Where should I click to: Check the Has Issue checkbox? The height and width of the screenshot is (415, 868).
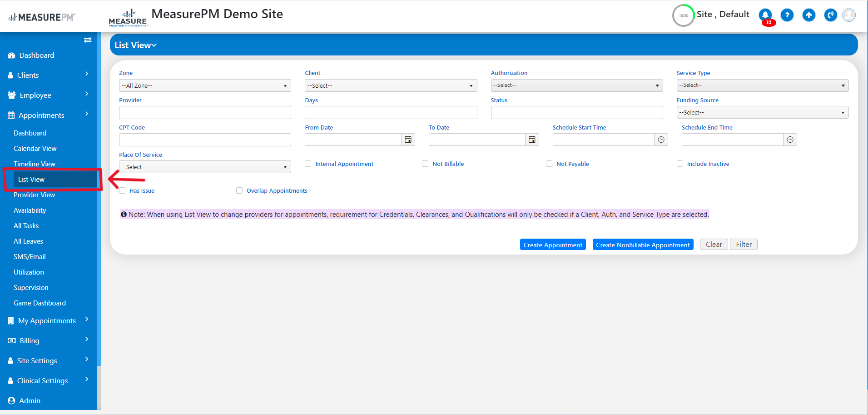tap(122, 190)
